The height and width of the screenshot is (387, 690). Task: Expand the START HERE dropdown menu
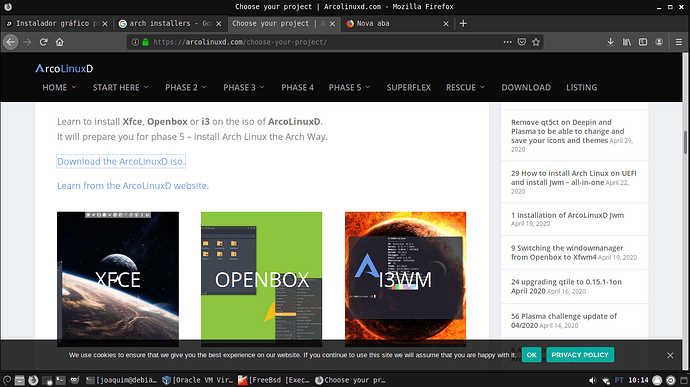point(121,88)
